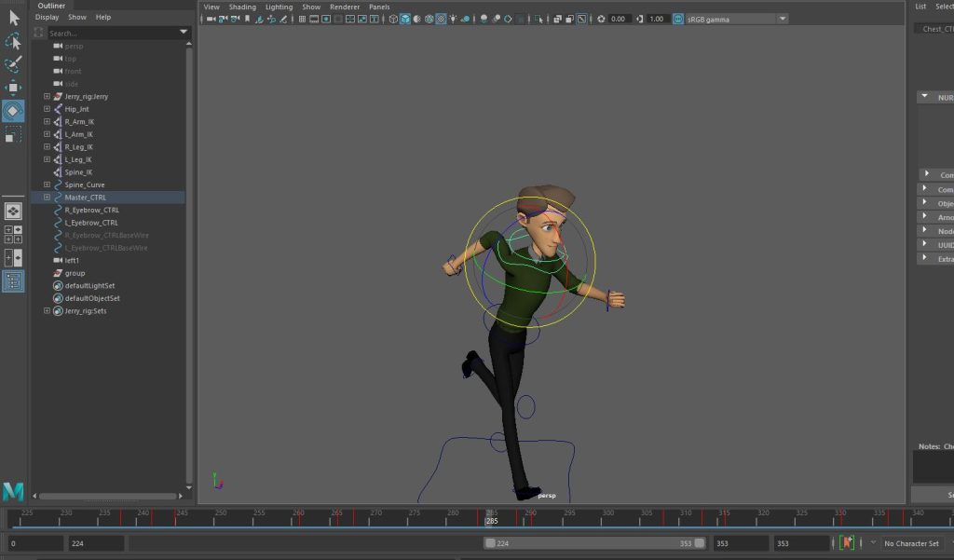Image resolution: width=954 pixels, height=560 pixels.
Task: Toggle viewport grid display
Action: pyautogui.click(x=302, y=19)
